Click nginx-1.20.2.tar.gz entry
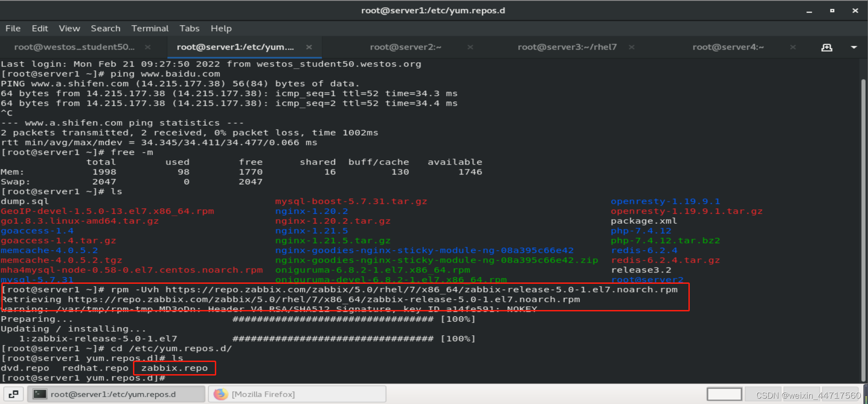Screen dimensions: 868x404 (x=333, y=221)
